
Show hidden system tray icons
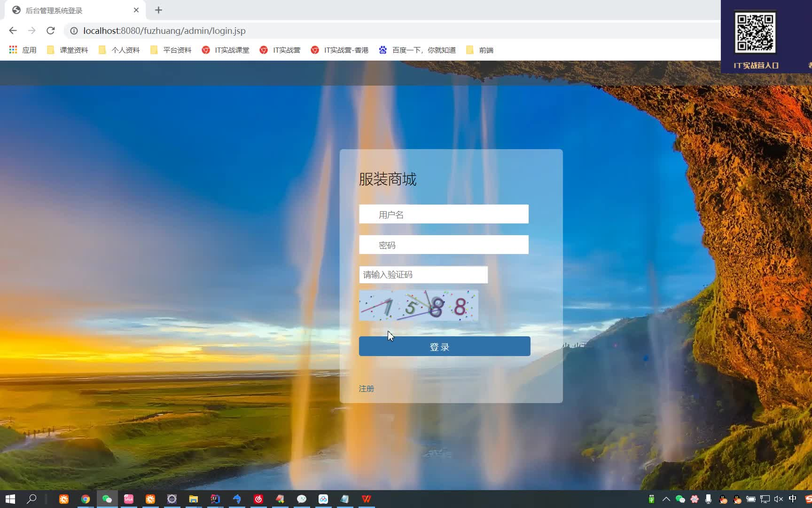[666, 499]
